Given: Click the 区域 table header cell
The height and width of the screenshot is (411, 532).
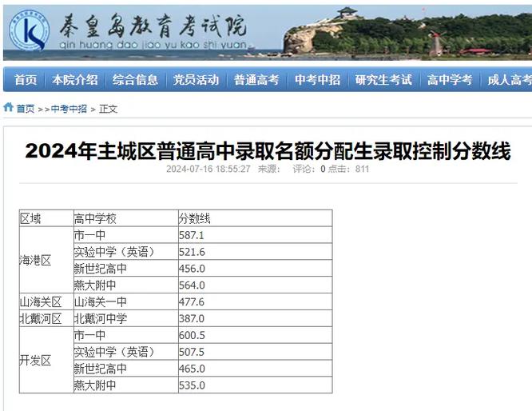Looking at the screenshot, I should point(46,218).
